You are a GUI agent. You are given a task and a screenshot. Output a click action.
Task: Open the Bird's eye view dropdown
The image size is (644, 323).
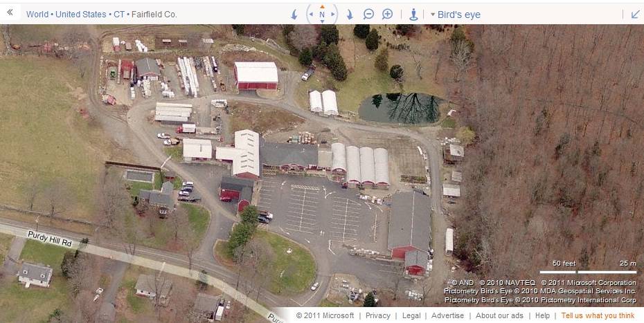(456, 15)
